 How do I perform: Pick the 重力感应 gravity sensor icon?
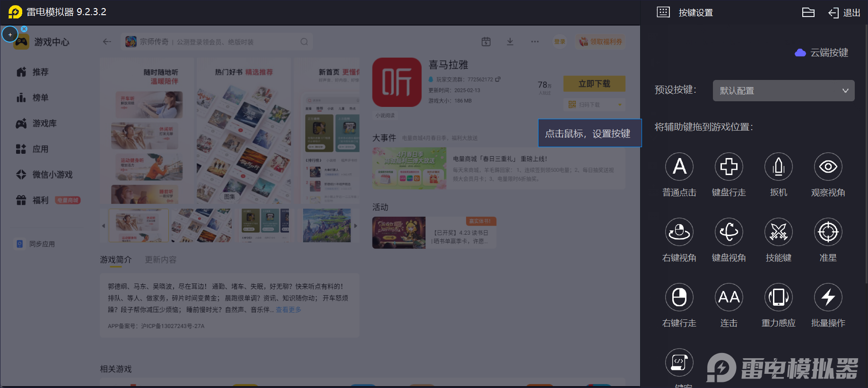[778, 297]
